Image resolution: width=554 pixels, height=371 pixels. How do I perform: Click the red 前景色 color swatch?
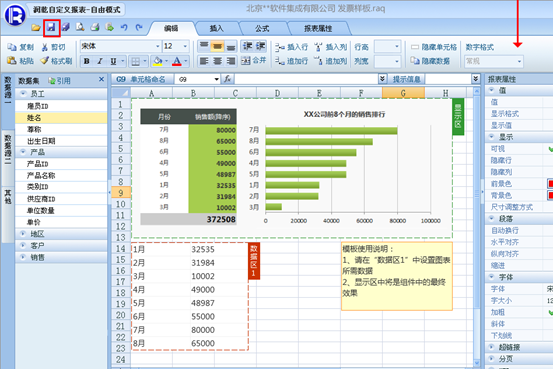[550, 184]
